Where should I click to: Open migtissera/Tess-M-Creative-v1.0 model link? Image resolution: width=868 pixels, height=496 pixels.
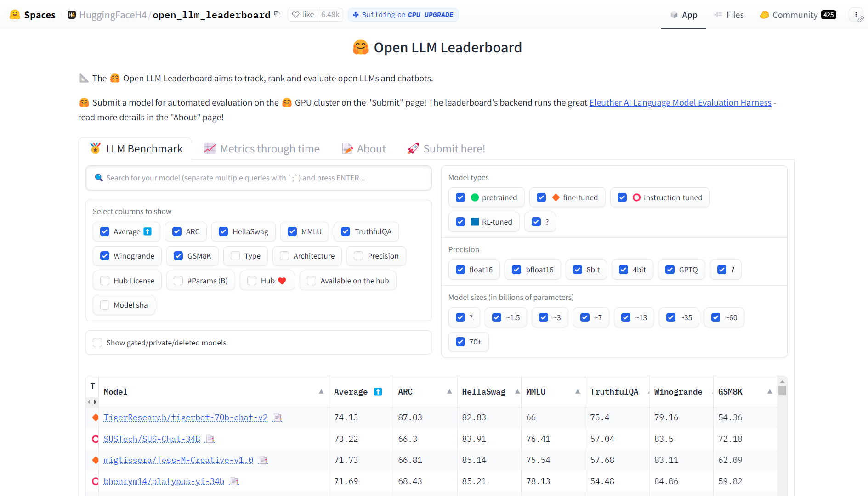(x=178, y=460)
